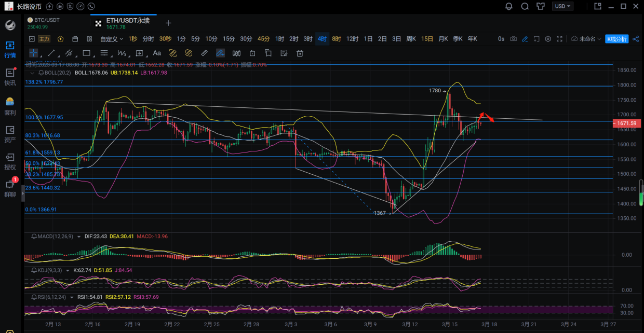The height and width of the screenshot is (333, 644).
Task: Expand the measure/position tool submenu
Action: pos(147,56)
